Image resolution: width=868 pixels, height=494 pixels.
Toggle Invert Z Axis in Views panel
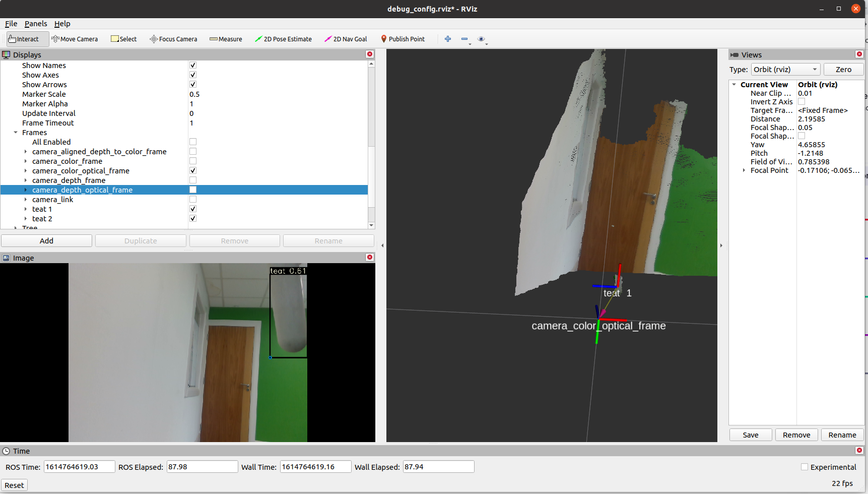[802, 101]
